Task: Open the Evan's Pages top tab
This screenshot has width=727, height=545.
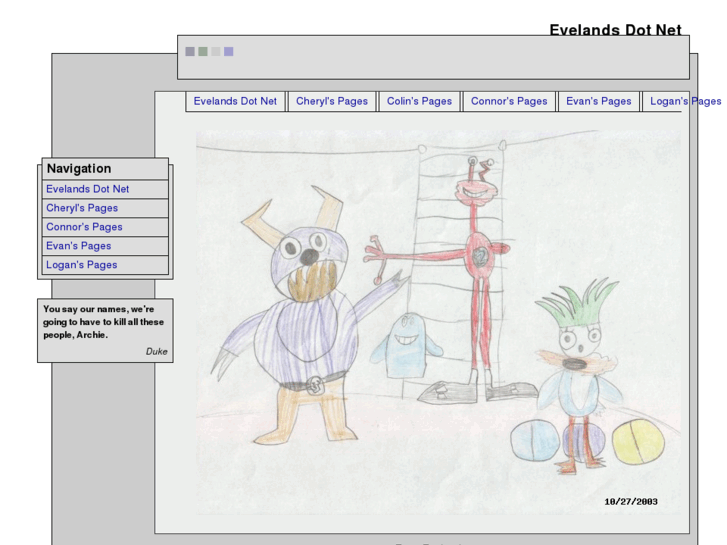Action: click(599, 101)
